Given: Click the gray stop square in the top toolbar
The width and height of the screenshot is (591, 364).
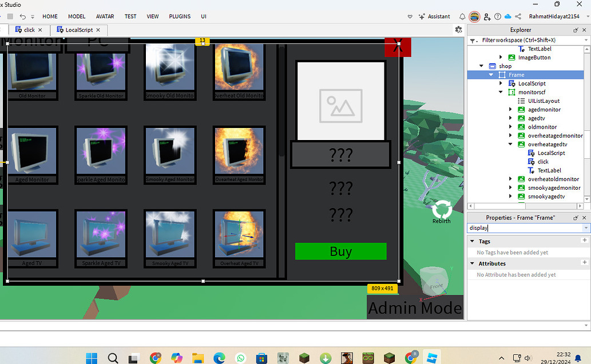Looking at the screenshot, I should [x=10, y=17].
